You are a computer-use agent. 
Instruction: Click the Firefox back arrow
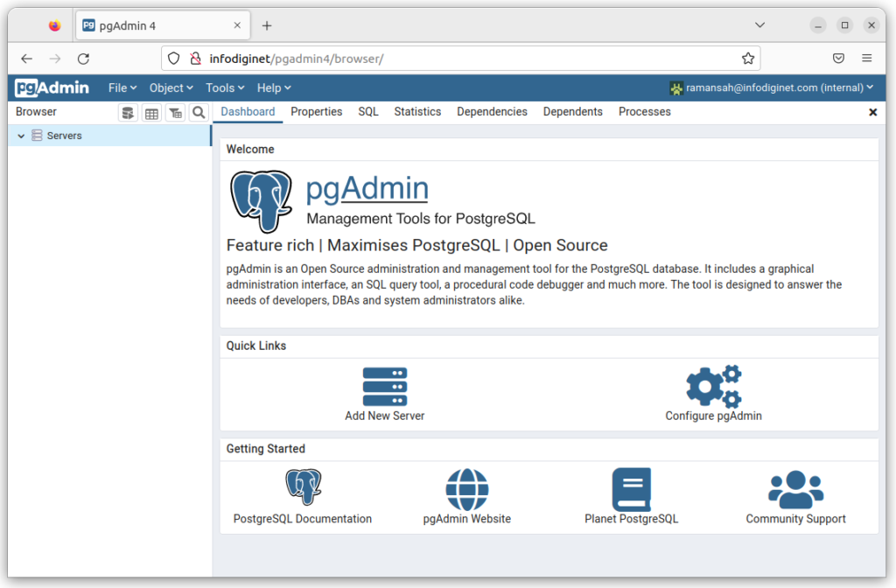point(27,59)
